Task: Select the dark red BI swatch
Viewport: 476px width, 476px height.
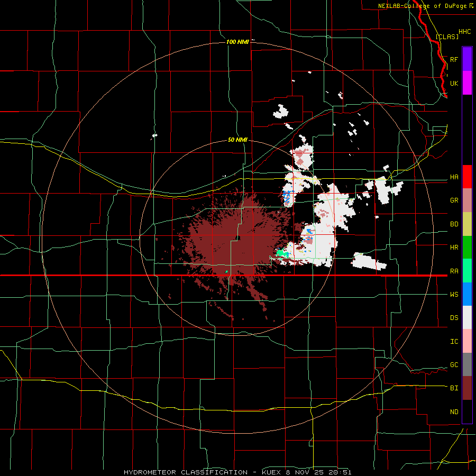Action: point(467,388)
